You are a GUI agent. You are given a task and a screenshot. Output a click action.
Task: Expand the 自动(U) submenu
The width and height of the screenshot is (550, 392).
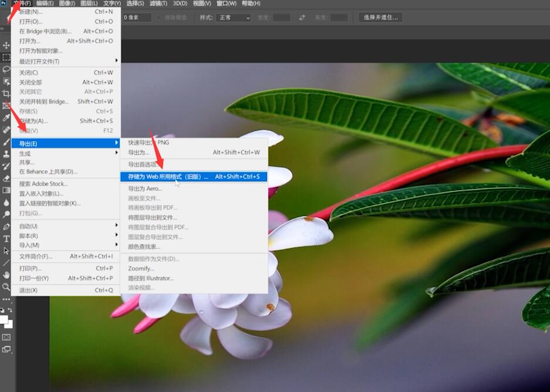[66, 226]
